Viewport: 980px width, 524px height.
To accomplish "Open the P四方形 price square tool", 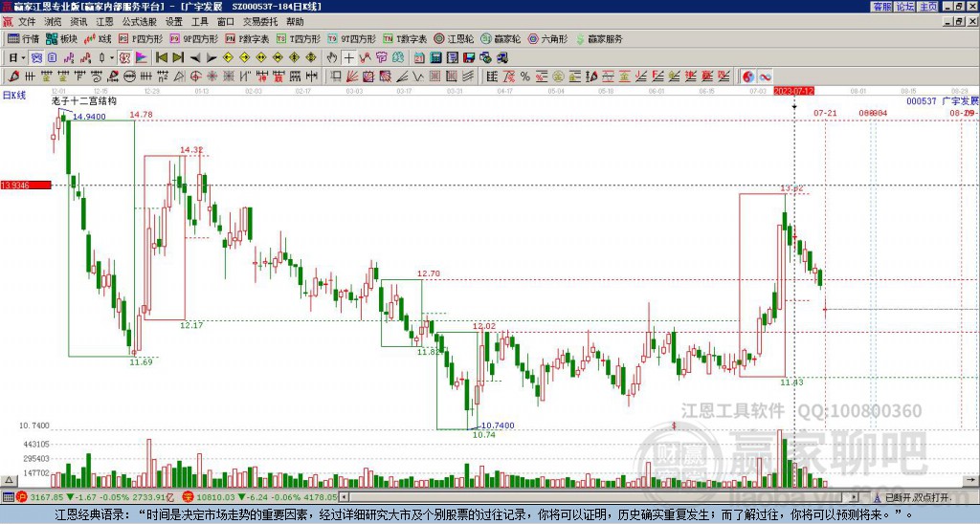I will click(141, 38).
